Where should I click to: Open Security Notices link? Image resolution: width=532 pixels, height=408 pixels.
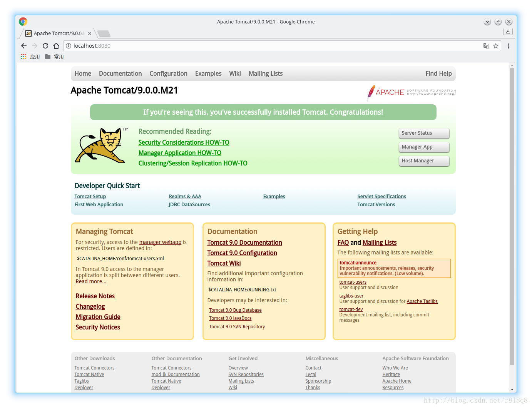click(98, 327)
